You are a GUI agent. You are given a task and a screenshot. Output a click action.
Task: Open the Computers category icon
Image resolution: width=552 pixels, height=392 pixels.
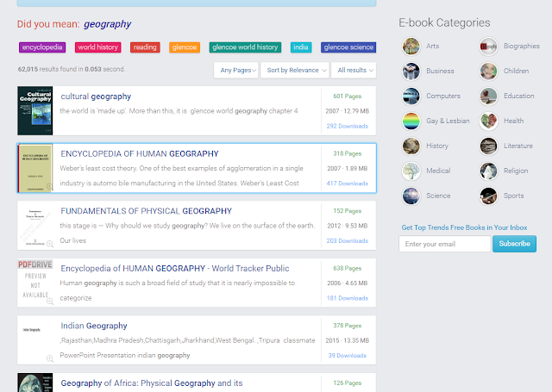(x=411, y=96)
